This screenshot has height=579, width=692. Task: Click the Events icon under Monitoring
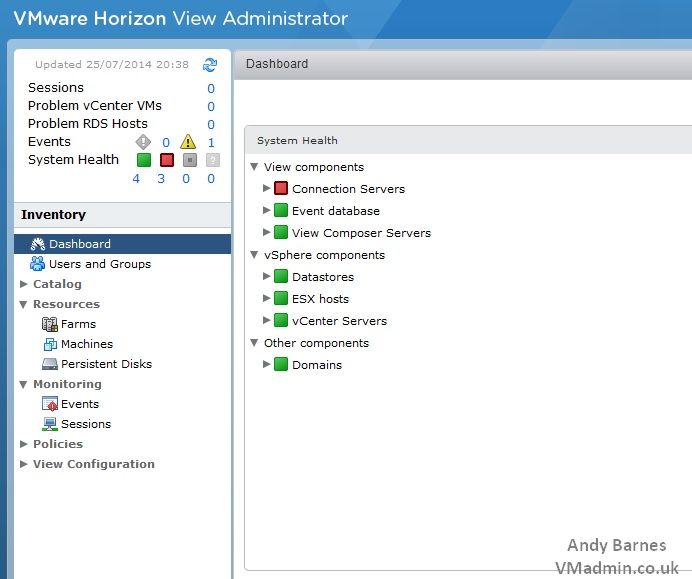[49, 404]
